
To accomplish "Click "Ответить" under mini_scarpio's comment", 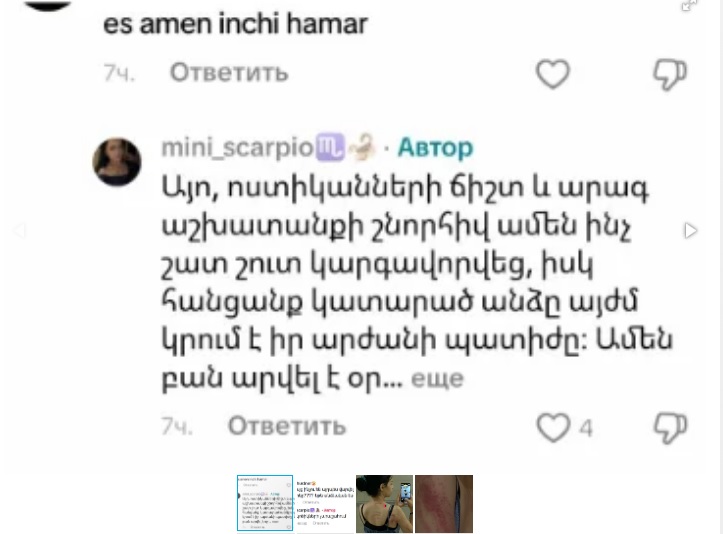I will point(287,426).
